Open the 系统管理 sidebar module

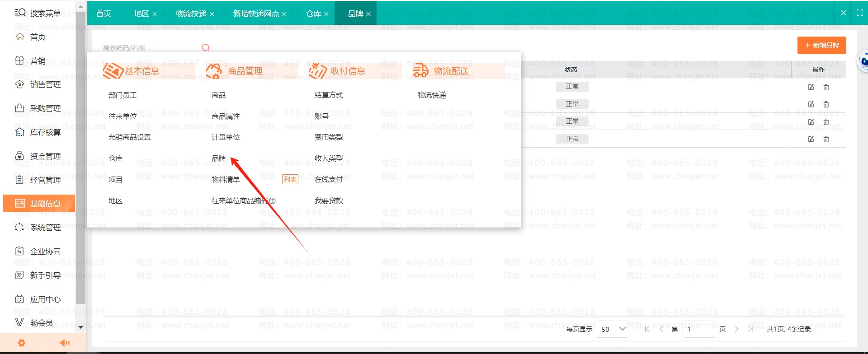(38, 228)
